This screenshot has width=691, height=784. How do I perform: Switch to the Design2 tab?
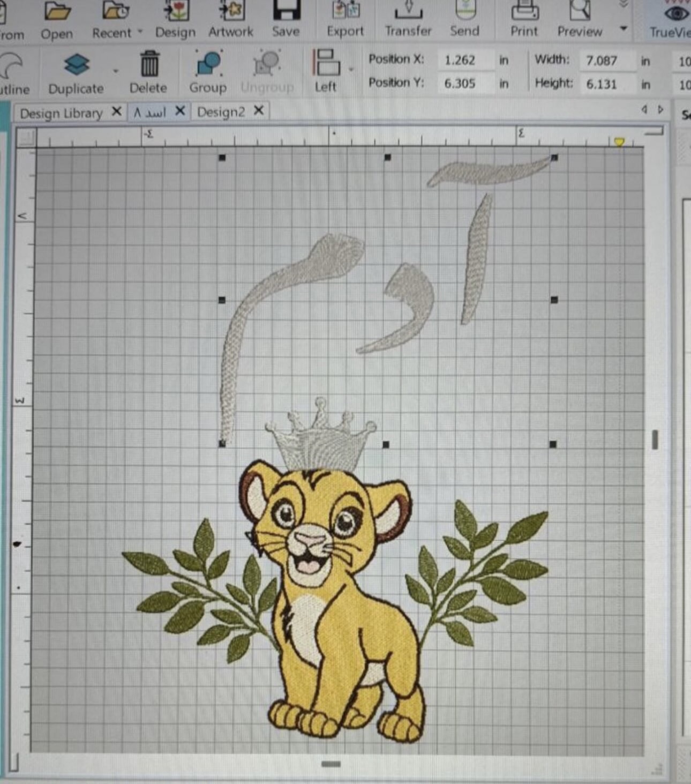221,112
